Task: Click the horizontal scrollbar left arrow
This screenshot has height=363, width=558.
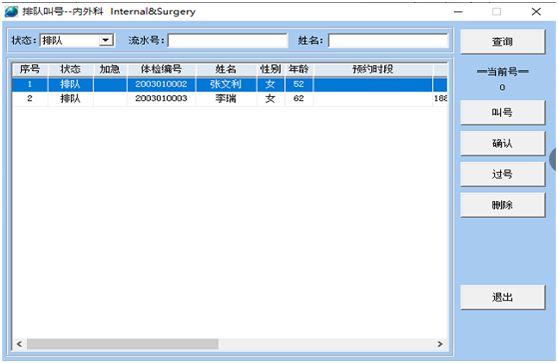Action: 19,344
